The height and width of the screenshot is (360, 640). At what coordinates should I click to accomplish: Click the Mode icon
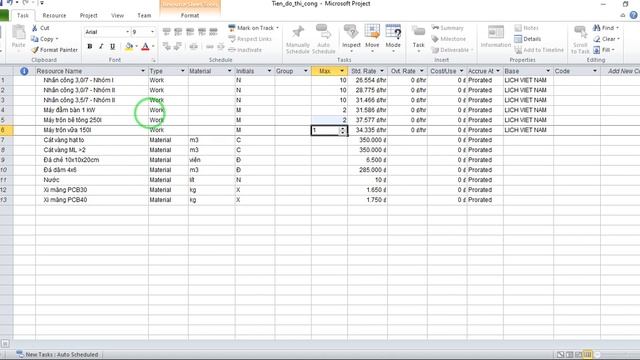(393, 32)
